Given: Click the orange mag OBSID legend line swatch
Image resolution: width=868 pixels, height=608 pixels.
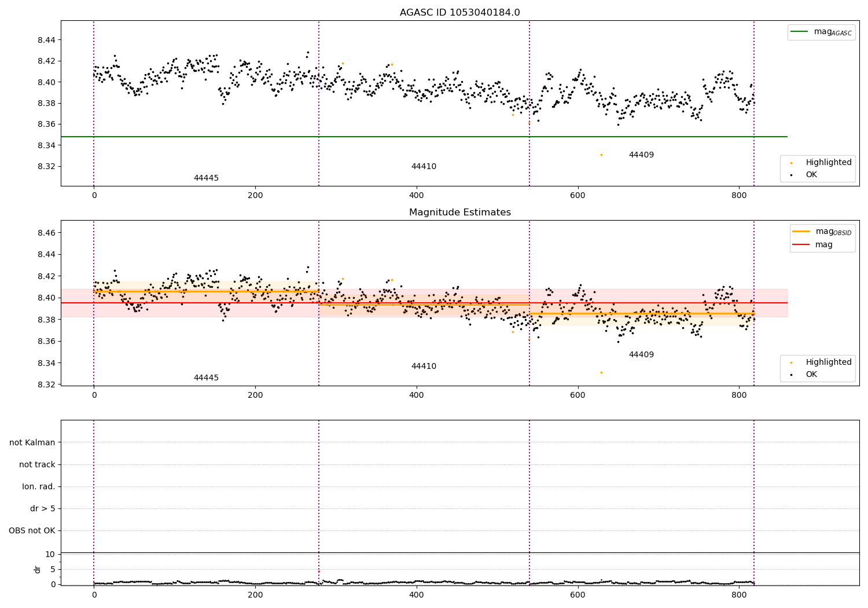Looking at the screenshot, I should (801, 232).
